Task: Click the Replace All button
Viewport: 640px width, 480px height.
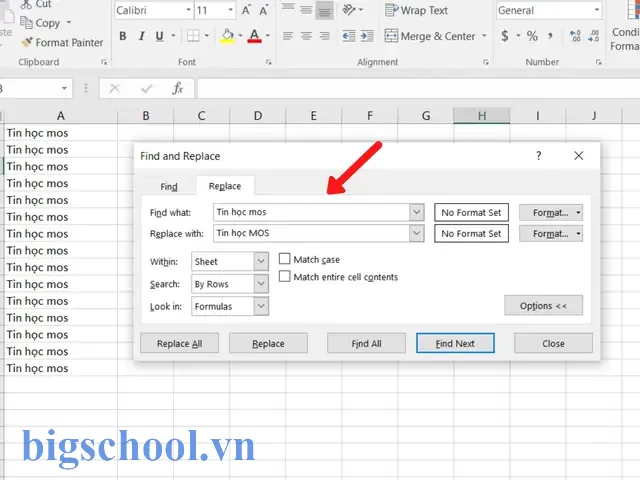Action: [x=180, y=343]
